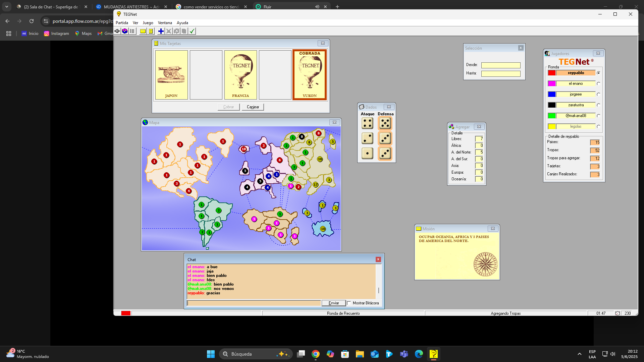Open Google Chrome from the taskbar

316,354
